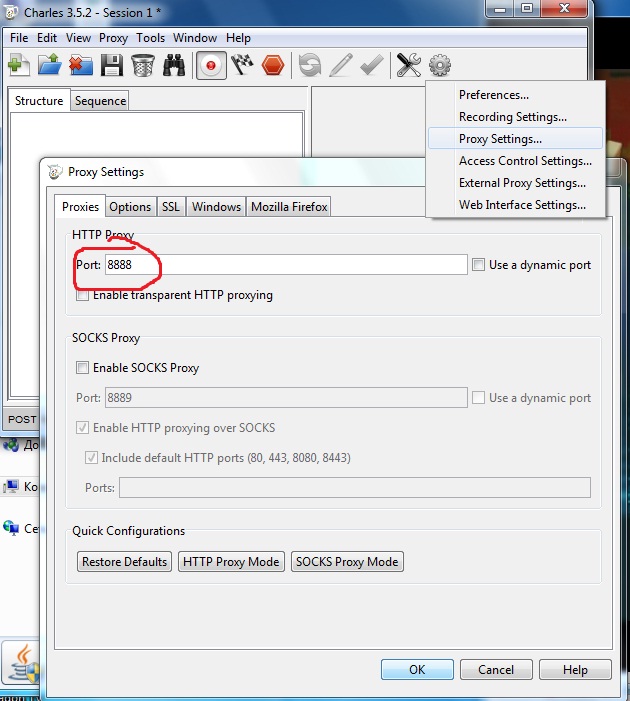Open a session with the folder icon
This screenshot has height=701, width=630.
coord(49,65)
